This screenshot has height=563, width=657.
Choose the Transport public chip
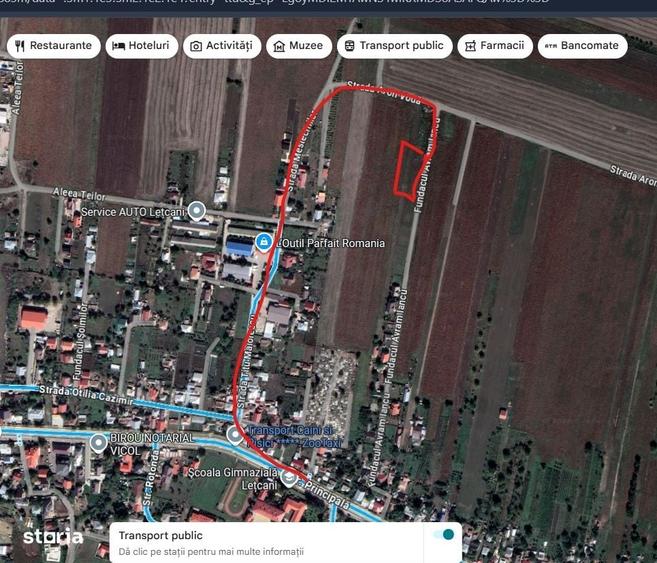coord(394,46)
